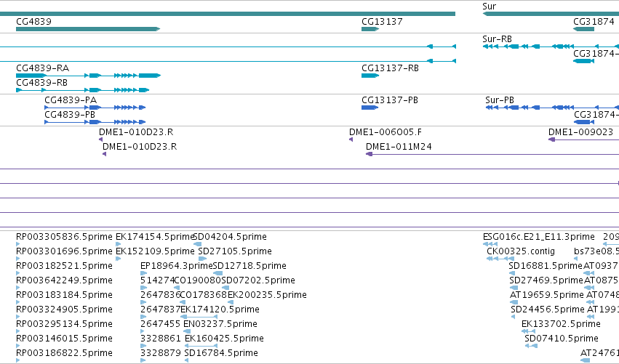Select the SD12718.5prime label

pos(249,266)
